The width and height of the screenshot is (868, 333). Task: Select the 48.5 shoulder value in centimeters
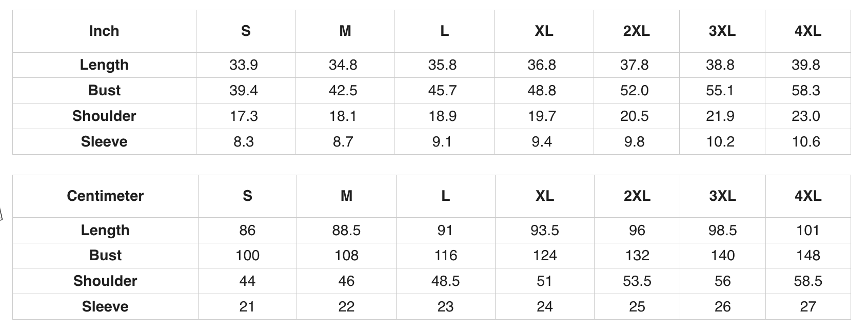445,281
